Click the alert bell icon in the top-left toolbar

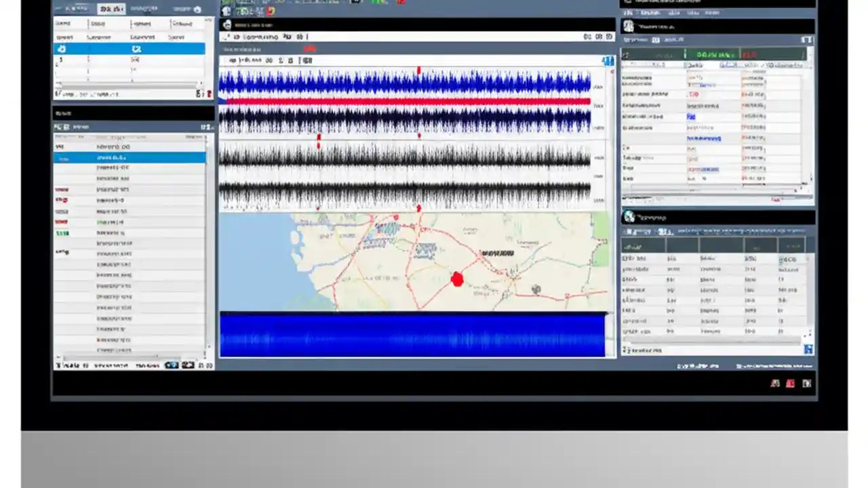(x=197, y=9)
